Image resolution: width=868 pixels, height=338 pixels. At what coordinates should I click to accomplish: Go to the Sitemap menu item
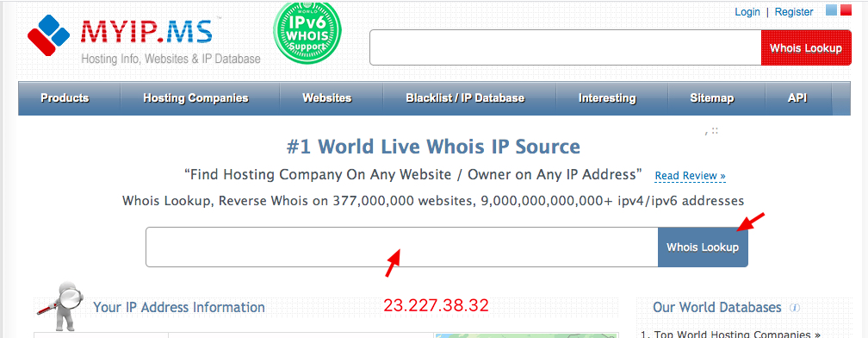(x=712, y=98)
